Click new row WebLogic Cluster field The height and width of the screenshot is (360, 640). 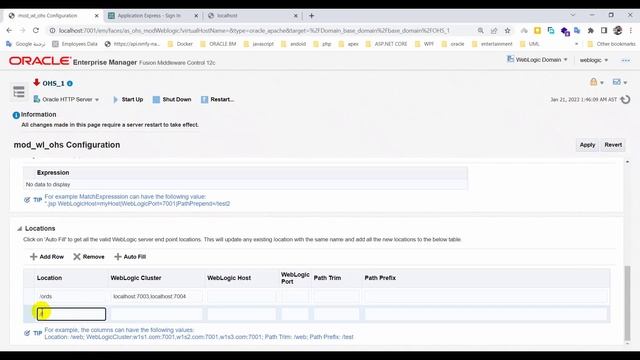tap(156, 314)
